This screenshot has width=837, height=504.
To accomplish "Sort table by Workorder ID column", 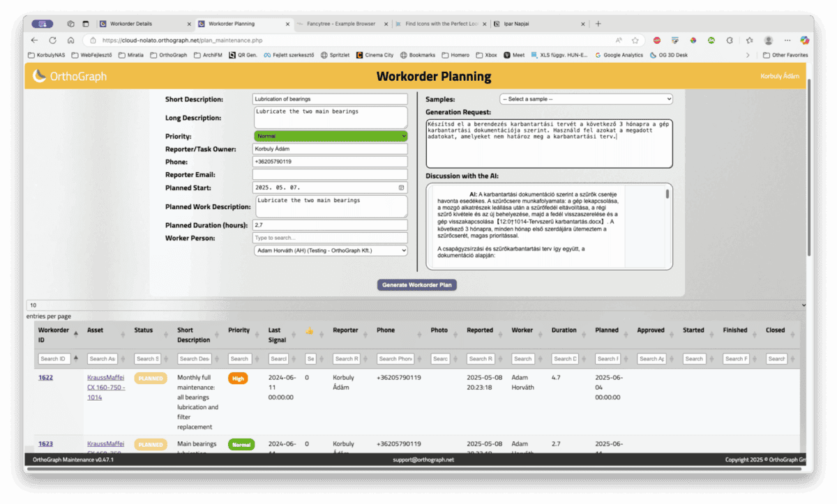I will pyautogui.click(x=58, y=335).
